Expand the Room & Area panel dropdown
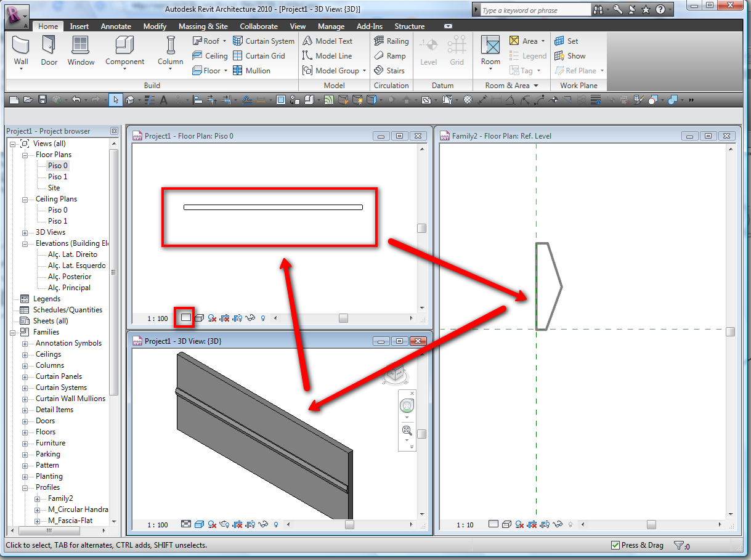Viewport: 751px width, 560px height. click(x=536, y=86)
